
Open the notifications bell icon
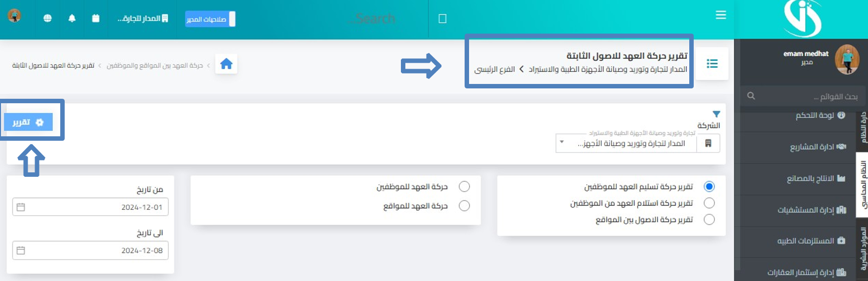[x=72, y=18]
